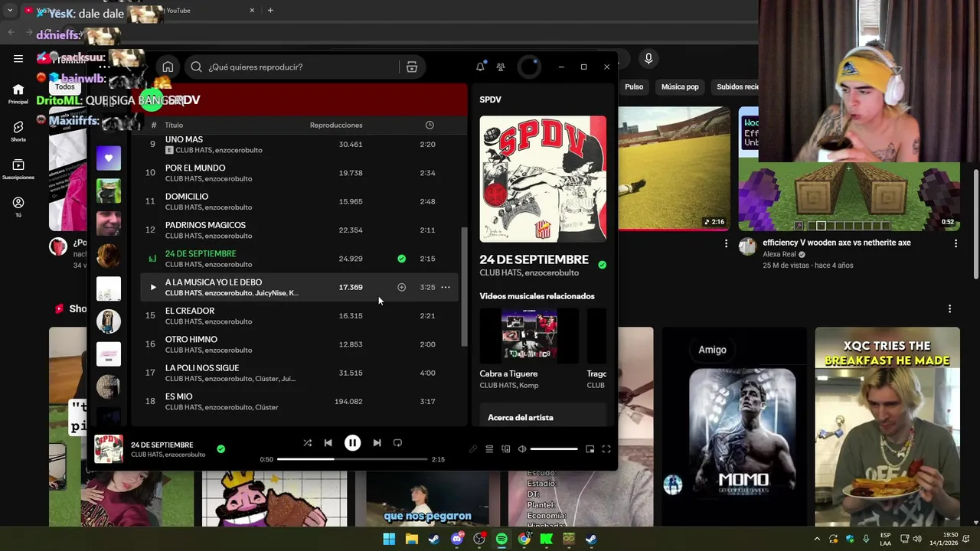Open YouTube Tú profile section
This screenshot has height=551, width=980.
click(x=18, y=207)
